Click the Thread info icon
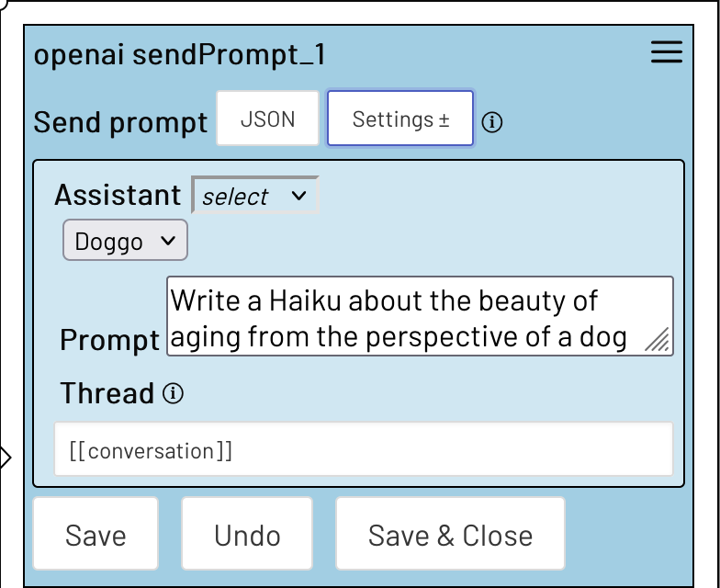Image resolution: width=720 pixels, height=588 pixels. click(x=173, y=393)
